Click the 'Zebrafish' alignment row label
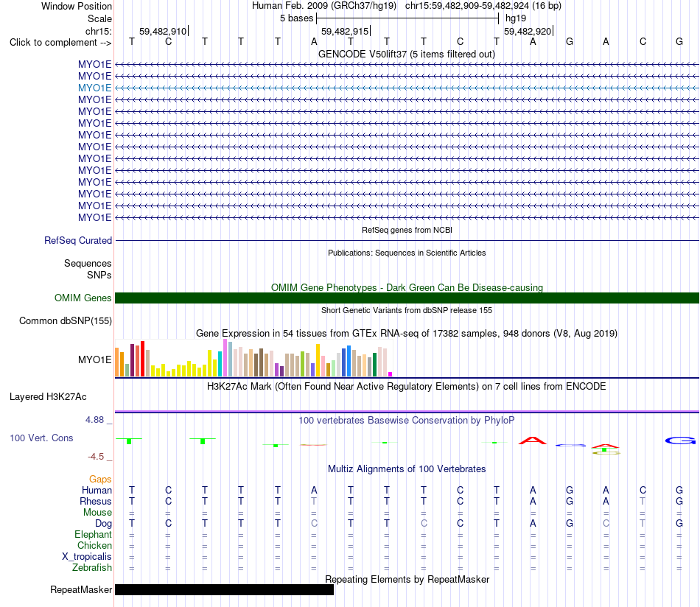Viewport: 700px width, 607px height. (92, 568)
